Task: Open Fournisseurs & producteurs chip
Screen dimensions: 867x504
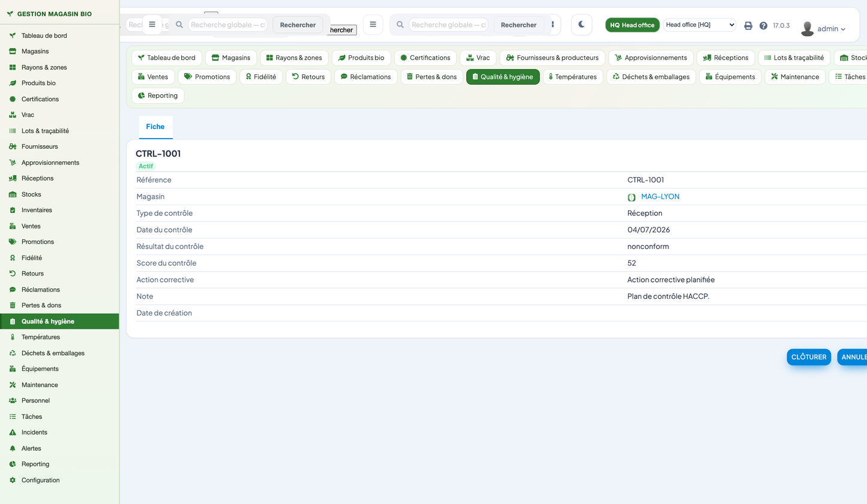Action: (553, 58)
